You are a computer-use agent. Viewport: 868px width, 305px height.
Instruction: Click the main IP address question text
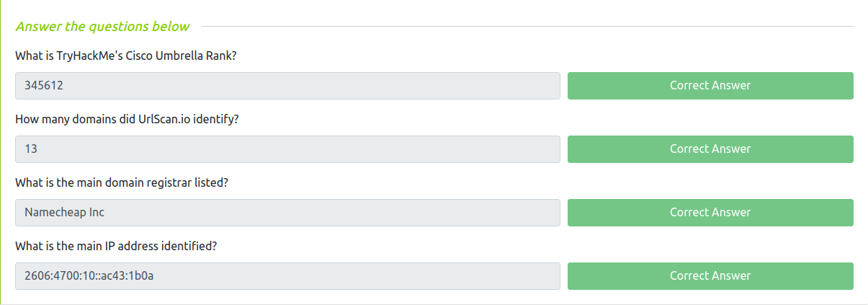click(116, 247)
